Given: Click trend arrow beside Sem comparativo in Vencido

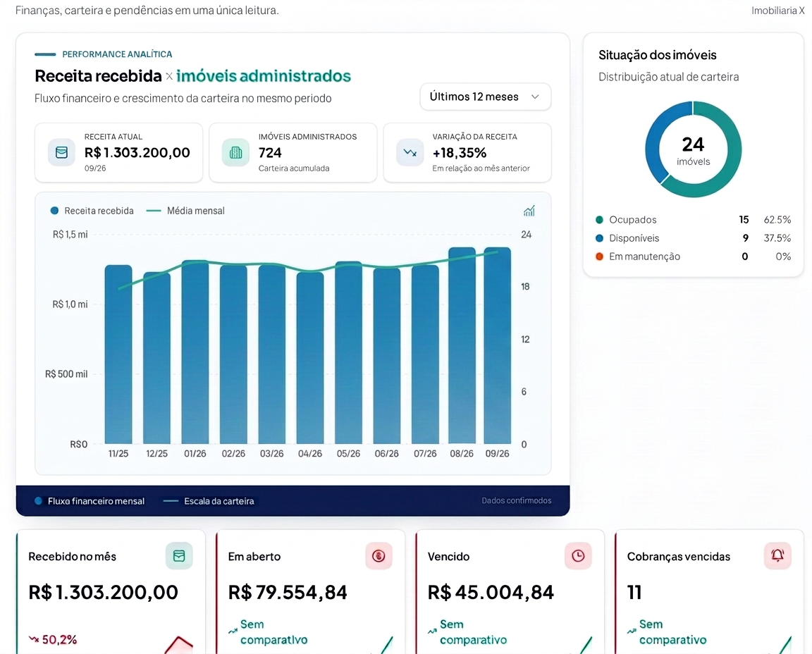Looking at the screenshot, I should point(432,631).
